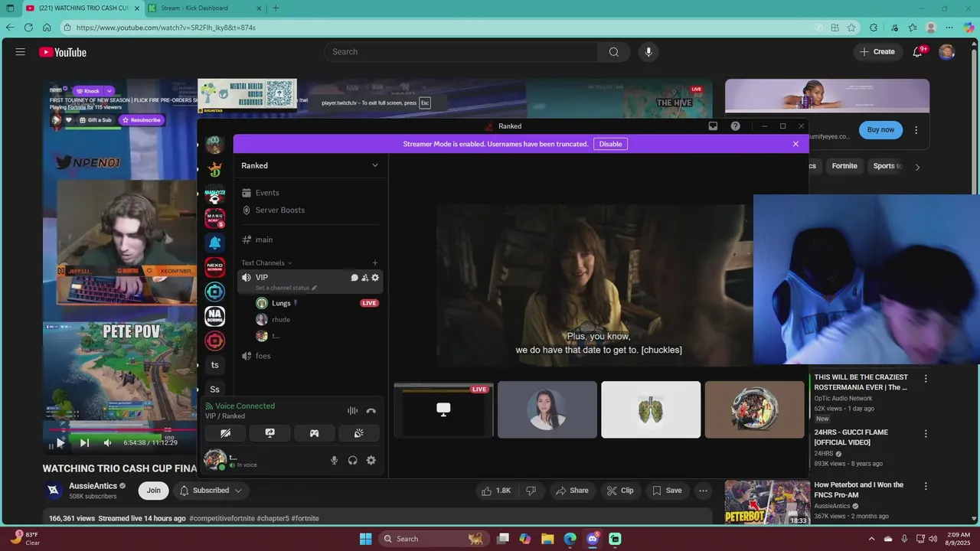Open the YouTube guide hamburger menu
Screen dimensions: 980x551
pyautogui.click(x=21, y=52)
